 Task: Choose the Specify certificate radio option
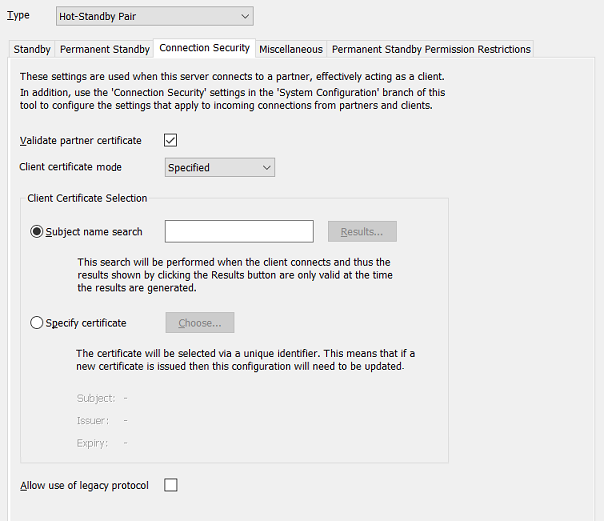pos(37,323)
